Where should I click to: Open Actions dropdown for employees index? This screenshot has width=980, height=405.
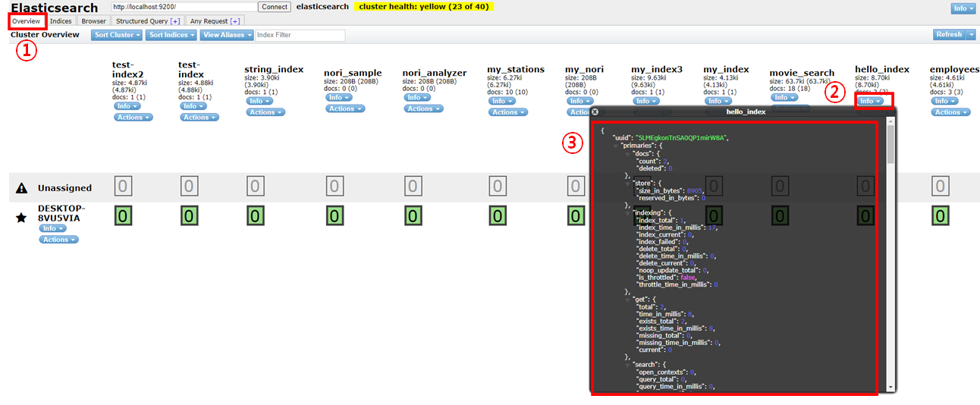click(x=951, y=112)
